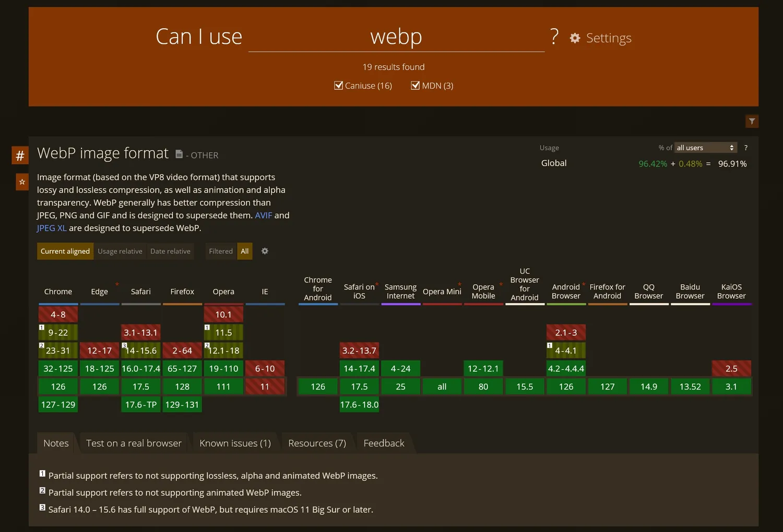The height and width of the screenshot is (532, 783).
Task: Follow the JPEG XL link
Action: click(x=52, y=228)
